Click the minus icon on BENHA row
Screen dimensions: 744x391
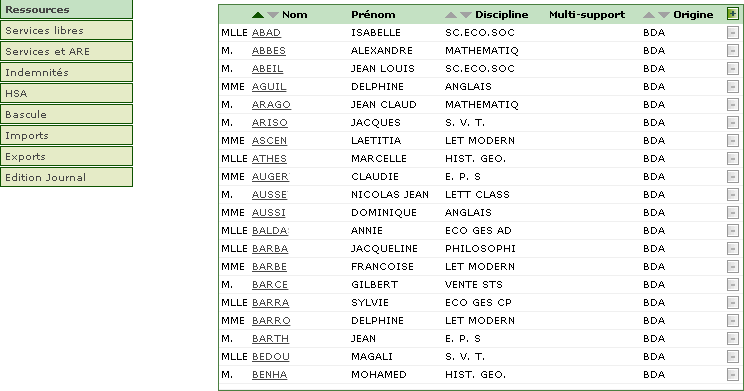pos(733,375)
